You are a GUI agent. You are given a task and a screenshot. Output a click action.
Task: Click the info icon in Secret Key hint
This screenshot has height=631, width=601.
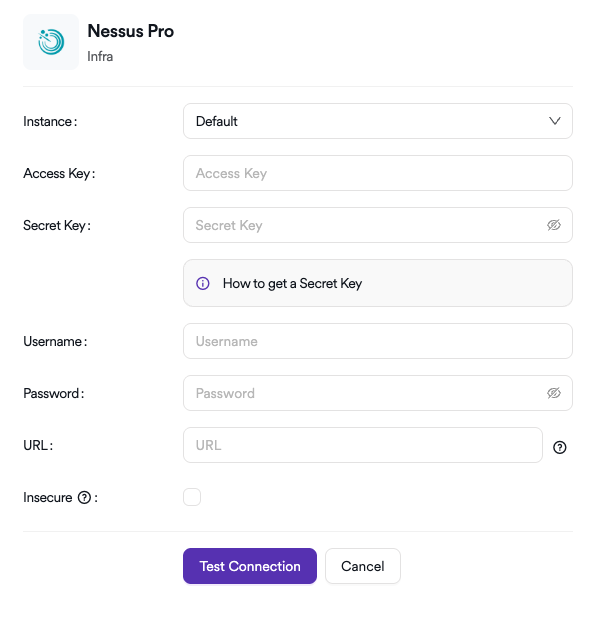pos(203,283)
